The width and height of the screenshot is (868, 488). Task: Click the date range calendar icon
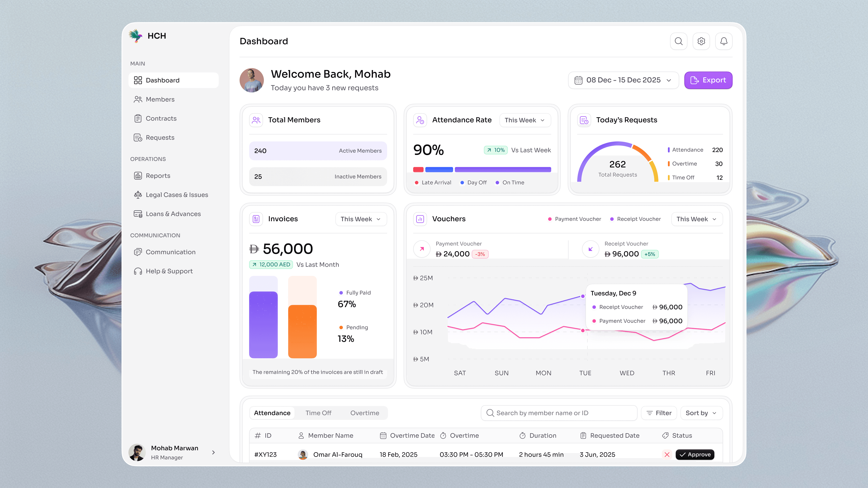[x=579, y=80]
